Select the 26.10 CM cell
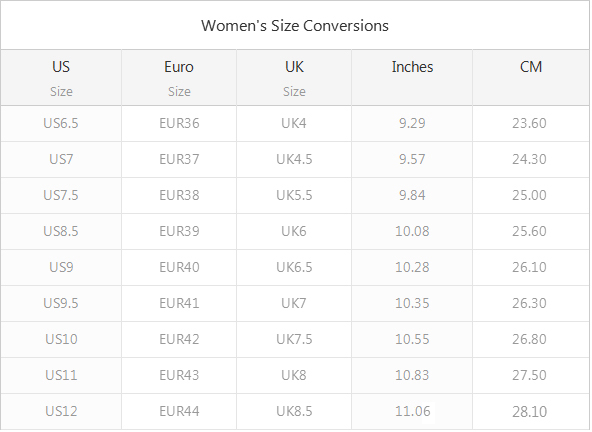Screen dimensions: 592x432 (531, 267)
